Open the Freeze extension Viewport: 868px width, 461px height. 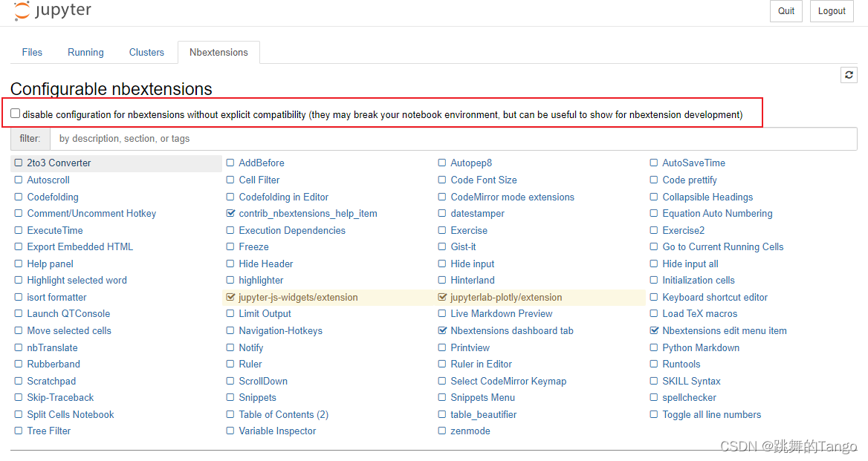(253, 246)
